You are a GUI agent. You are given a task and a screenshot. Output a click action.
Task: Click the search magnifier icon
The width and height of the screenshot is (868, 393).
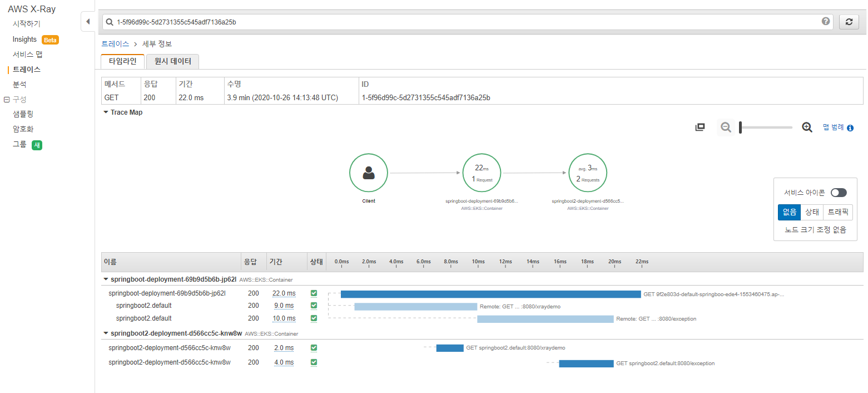110,22
